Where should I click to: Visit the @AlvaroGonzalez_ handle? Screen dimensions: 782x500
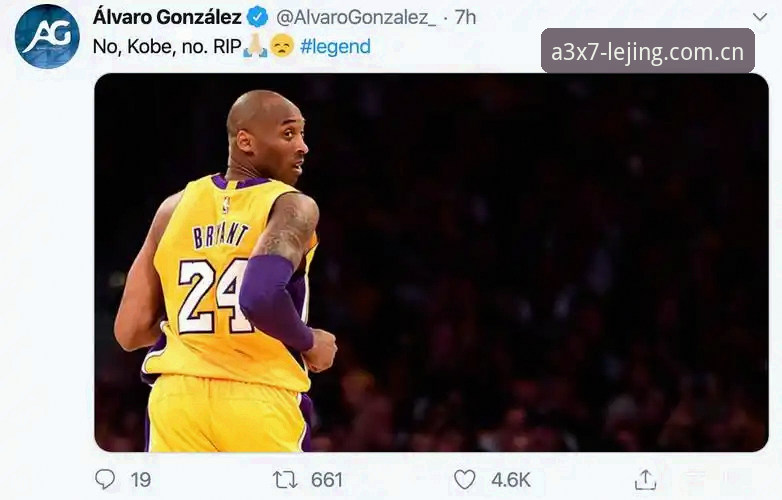[x=356, y=17]
